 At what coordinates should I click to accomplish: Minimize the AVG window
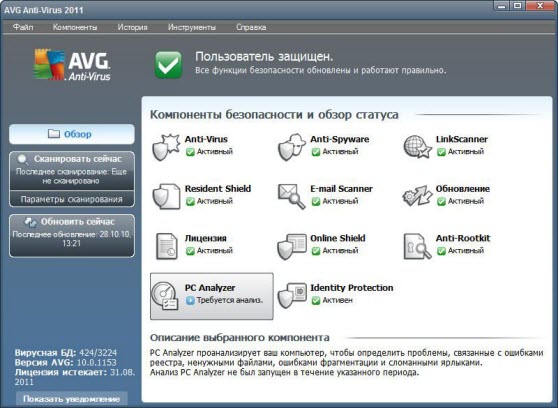coord(502,5)
